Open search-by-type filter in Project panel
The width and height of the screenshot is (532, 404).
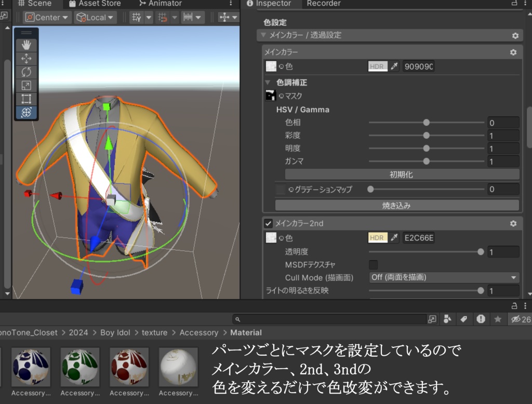coord(447,319)
